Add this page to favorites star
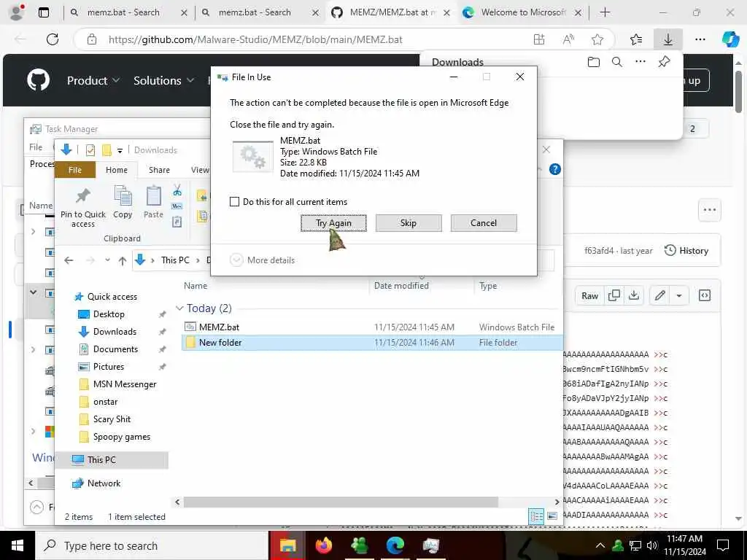The height and width of the screenshot is (560, 747). (597, 39)
